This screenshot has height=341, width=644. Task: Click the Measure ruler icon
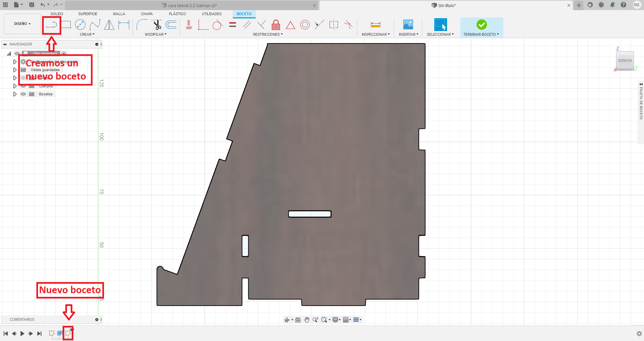[x=376, y=25]
